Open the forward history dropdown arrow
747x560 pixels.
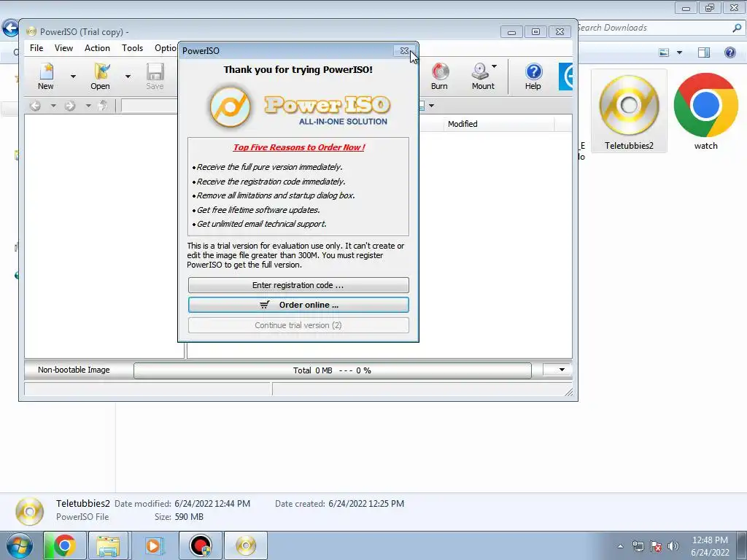pos(88,106)
